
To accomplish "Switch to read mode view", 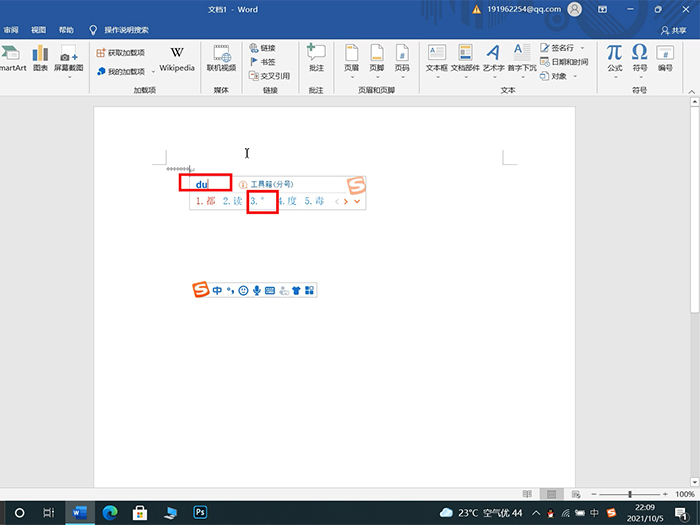I will point(527,494).
